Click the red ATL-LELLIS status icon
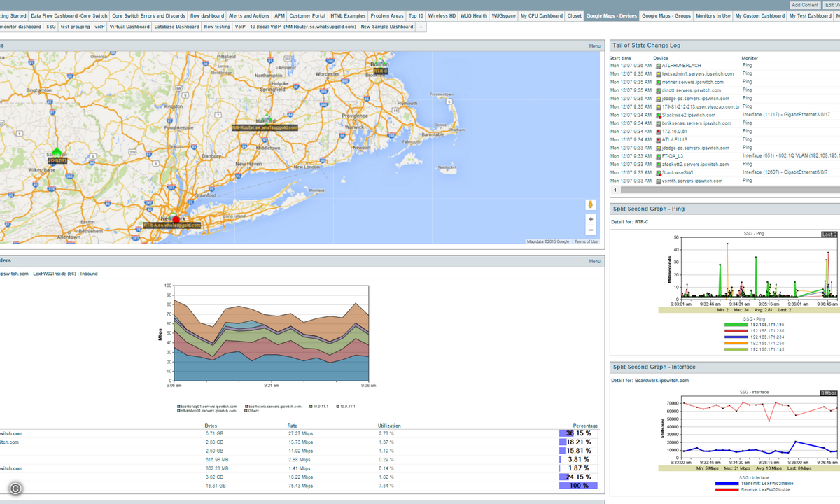840x504 pixels. click(x=657, y=139)
